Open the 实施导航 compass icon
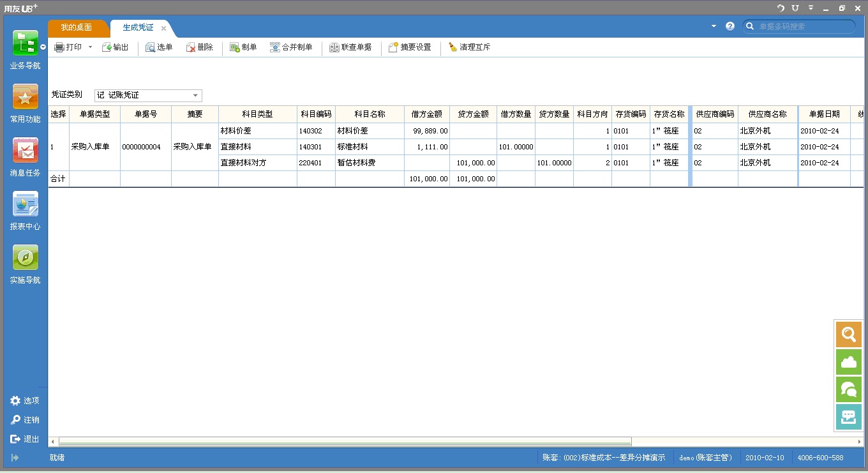 pyautogui.click(x=25, y=258)
